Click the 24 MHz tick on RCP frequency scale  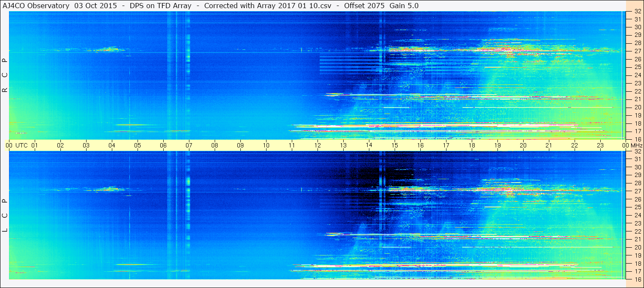click(637, 75)
